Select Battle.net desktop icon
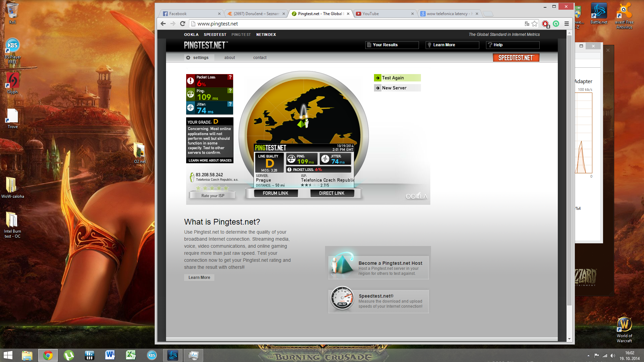This screenshot has height=362, width=644. coord(599,13)
